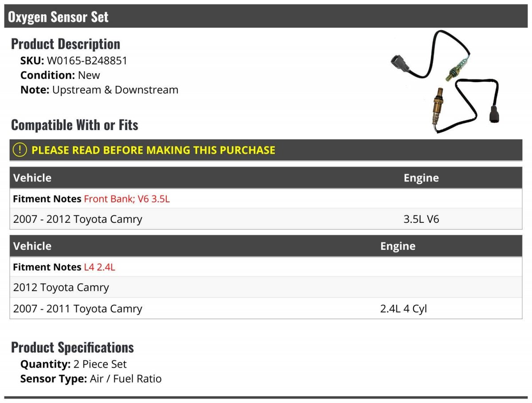Click the red L4 2.4L fitment note

coord(99,267)
